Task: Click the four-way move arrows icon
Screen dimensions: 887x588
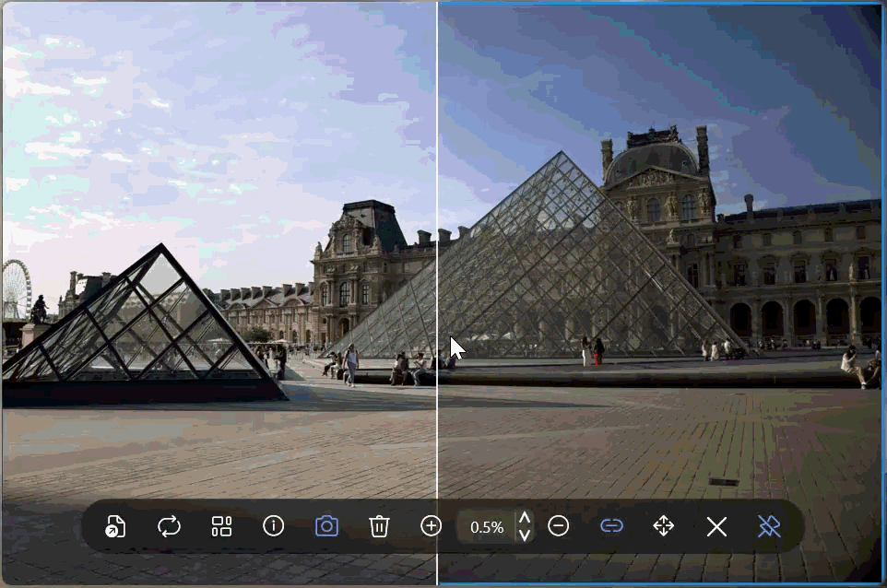Action: (664, 526)
